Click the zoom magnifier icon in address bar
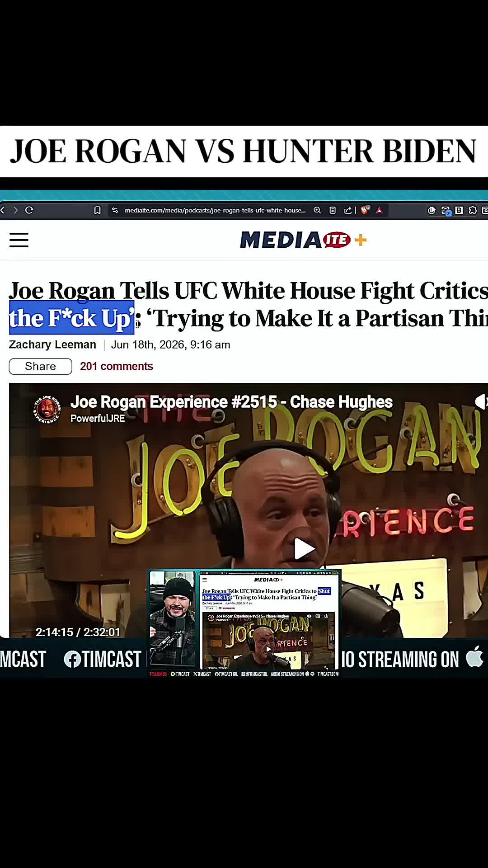The width and height of the screenshot is (488, 868). pos(317,210)
